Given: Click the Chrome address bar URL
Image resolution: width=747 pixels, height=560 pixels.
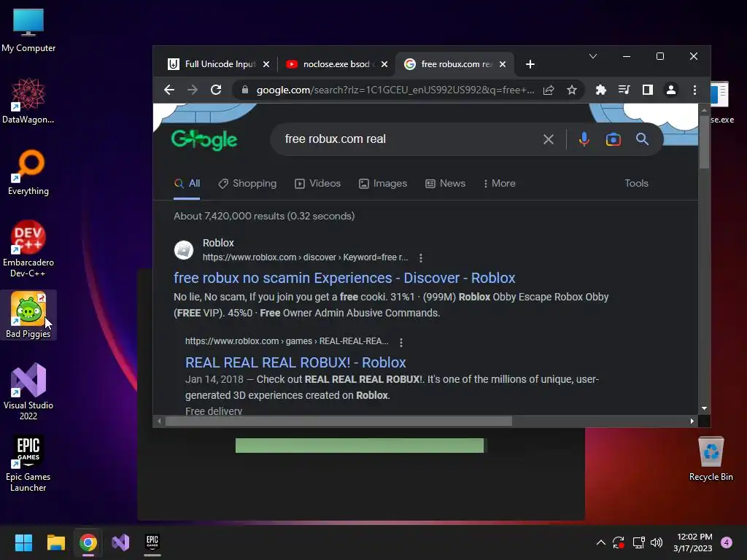Looking at the screenshot, I should [x=395, y=90].
